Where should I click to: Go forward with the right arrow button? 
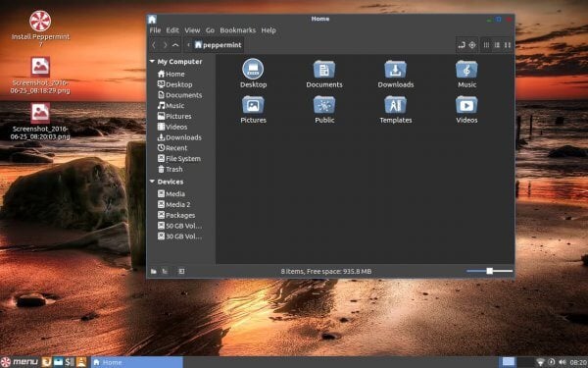[x=165, y=45]
